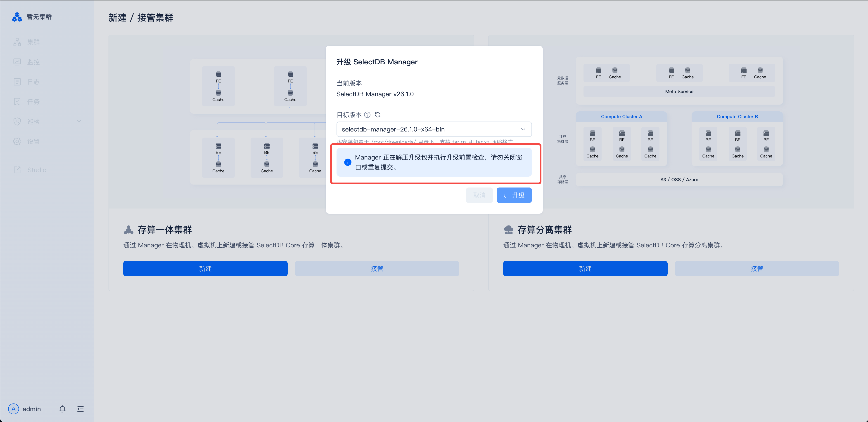
Task: Click the SelectDB logo icon in sidebar
Action: pyautogui.click(x=17, y=17)
